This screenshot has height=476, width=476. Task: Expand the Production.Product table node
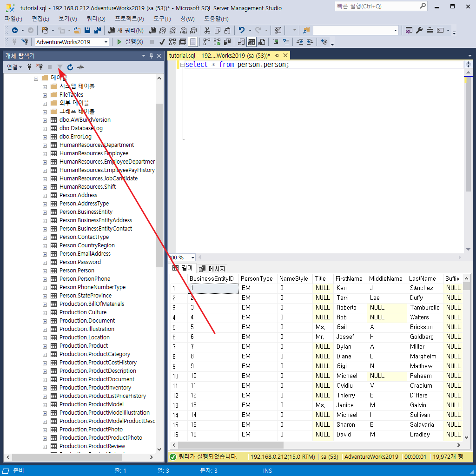tap(45, 346)
